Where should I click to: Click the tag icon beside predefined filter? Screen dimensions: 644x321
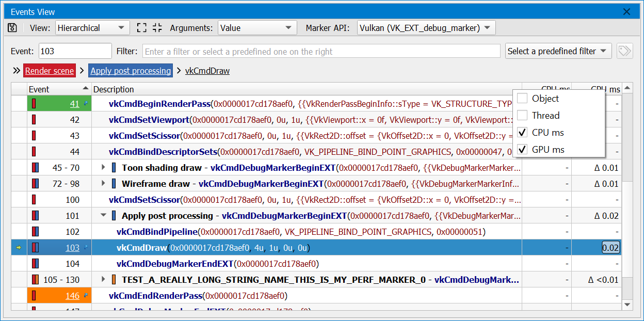pyautogui.click(x=624, y=51)
